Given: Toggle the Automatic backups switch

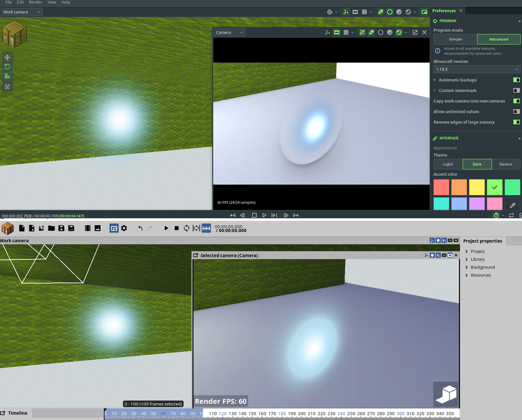Looking at the screenshot, I should pos(516,80).
